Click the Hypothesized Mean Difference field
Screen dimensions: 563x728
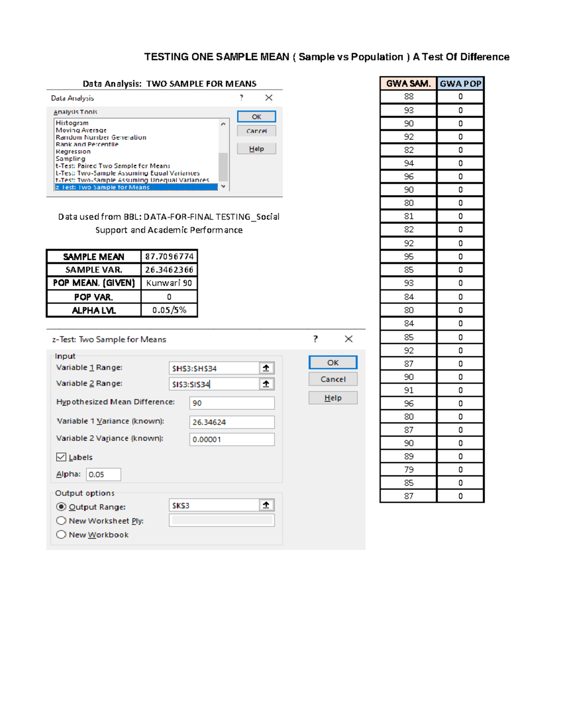232,403
